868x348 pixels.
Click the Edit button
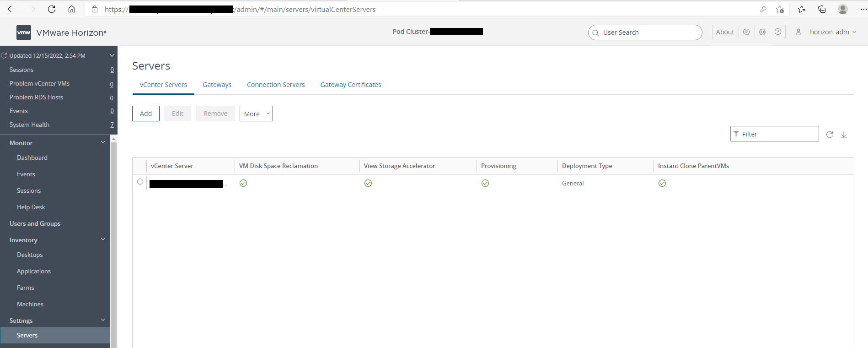(177, 114)
